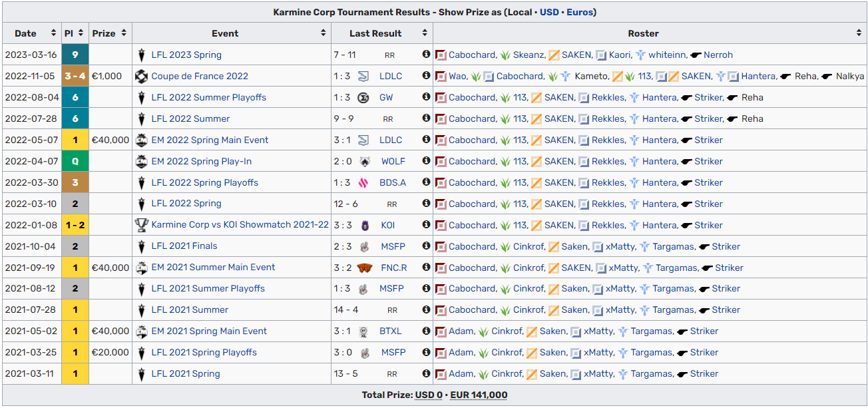Viewport: 868px width, 408px height.
Task: Click the 12 - 6 result cell
Action: (346, 204)
